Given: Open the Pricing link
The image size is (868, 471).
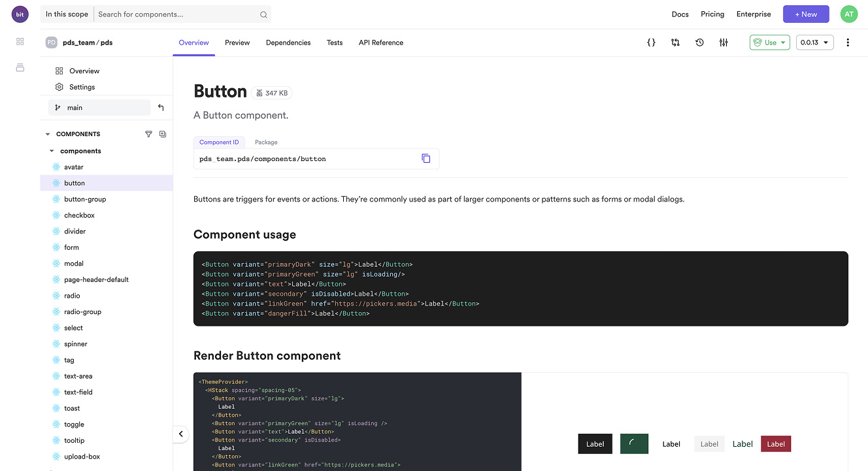Looking at the screenshot, I should point(712,14).
